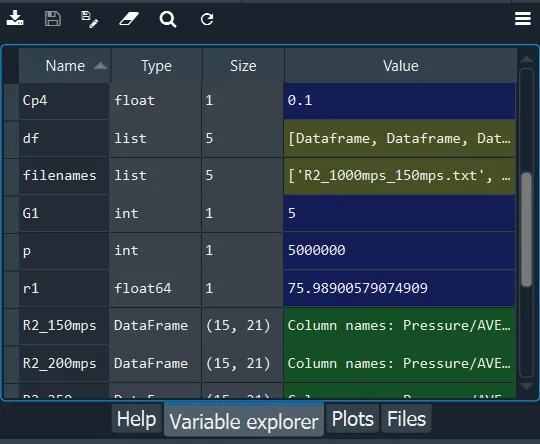Click the scrollbar up arrow
The width and height of the screenshot is (540, 444).
pos(527,59)
